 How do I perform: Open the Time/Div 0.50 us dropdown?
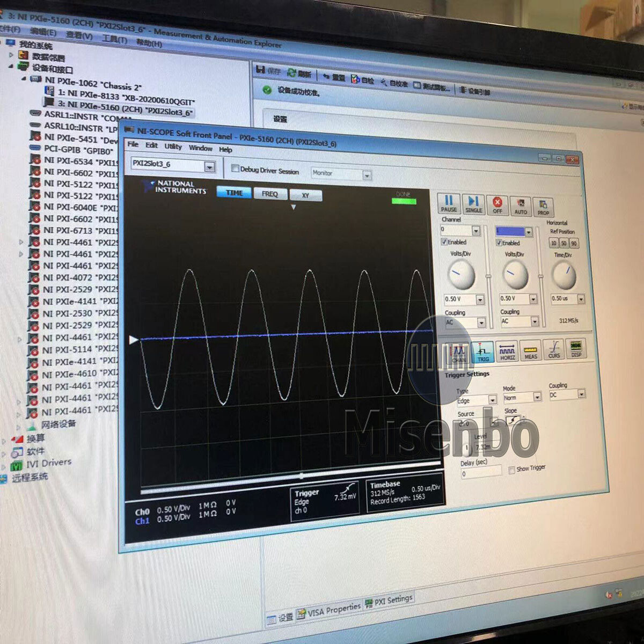pos(581,298)
